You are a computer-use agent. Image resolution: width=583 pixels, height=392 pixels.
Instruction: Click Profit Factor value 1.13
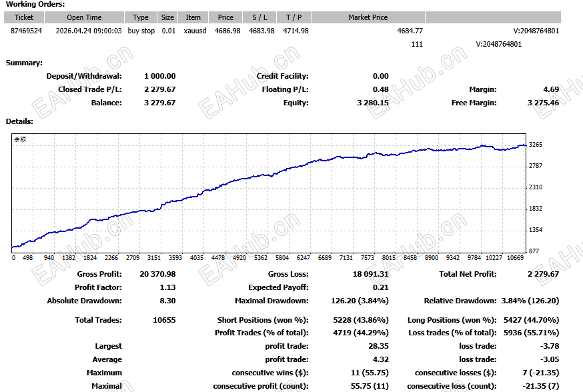(x=167, y=287)
